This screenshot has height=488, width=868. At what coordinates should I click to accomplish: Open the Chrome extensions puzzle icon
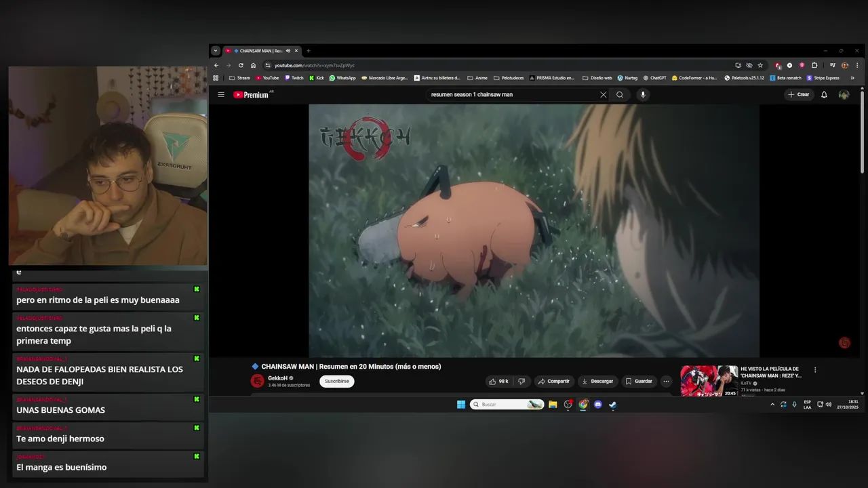pyautogui.click(x=814, y=66)
